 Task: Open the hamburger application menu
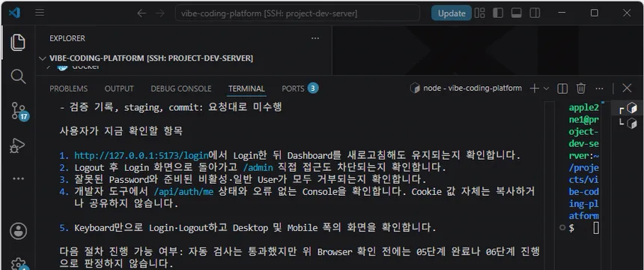click(x=40, y=13)
